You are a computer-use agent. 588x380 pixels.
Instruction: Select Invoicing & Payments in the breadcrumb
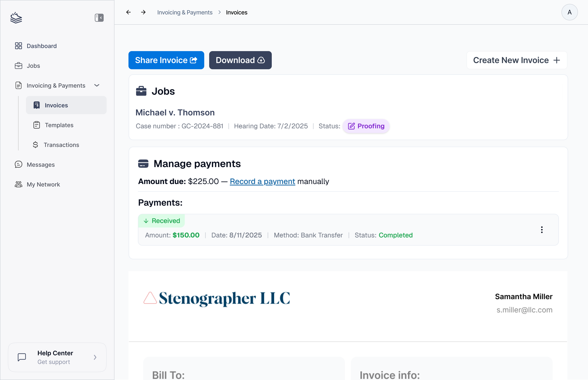click(x=185, y=12)
